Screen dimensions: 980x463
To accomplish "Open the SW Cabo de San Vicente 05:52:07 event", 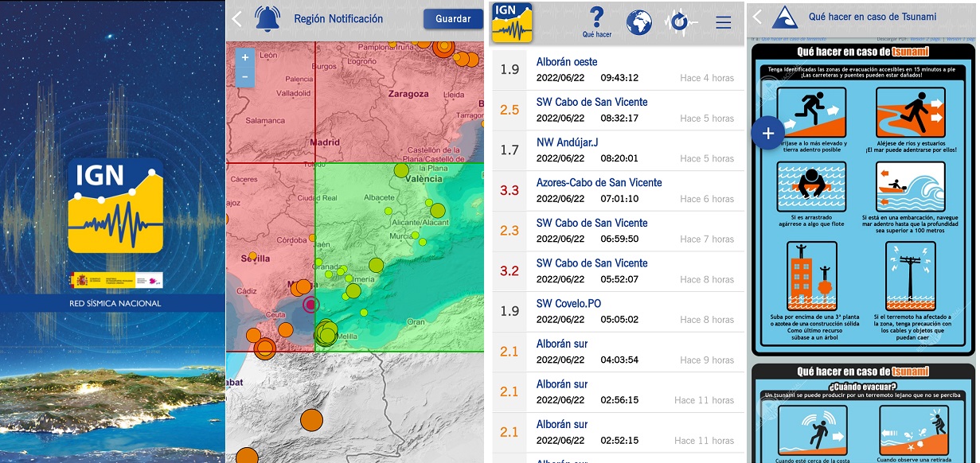I will tap(619, 271).
